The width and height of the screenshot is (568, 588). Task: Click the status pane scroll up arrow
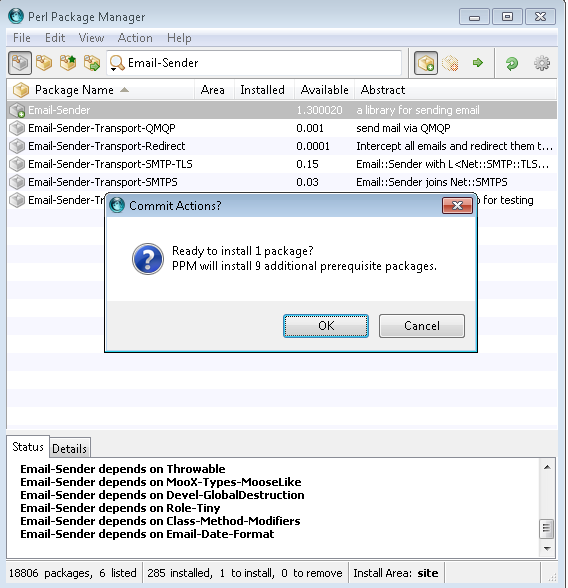[547, 467]
